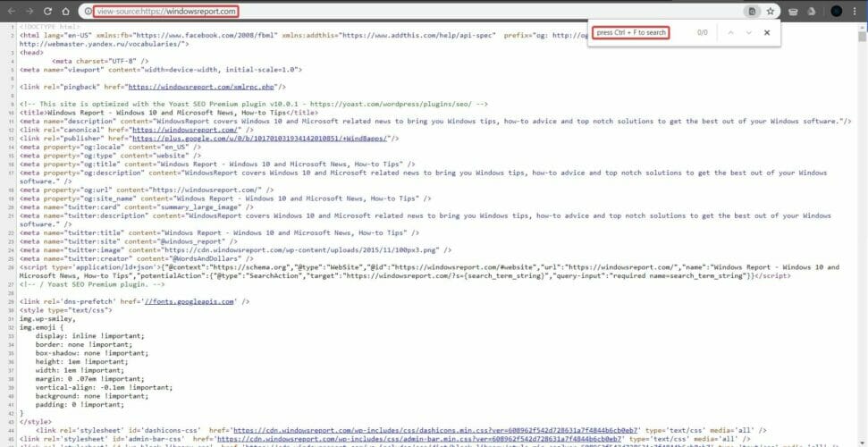
Task: Open the extension icon next to the star
Action: [793, 11]
